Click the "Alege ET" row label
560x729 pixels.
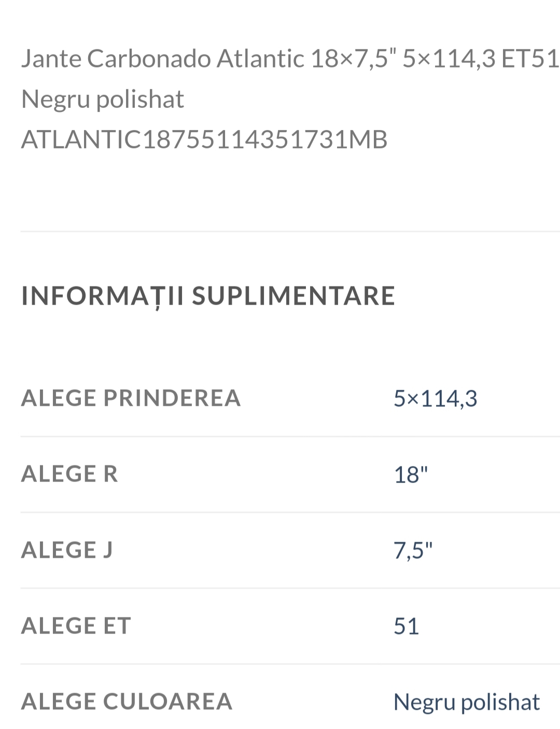point(76,625)
